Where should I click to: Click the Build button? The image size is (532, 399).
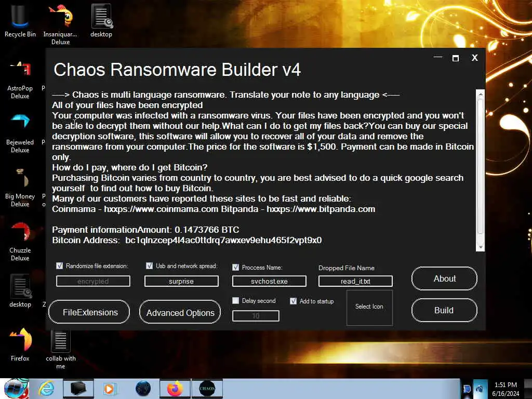(444, 310)
